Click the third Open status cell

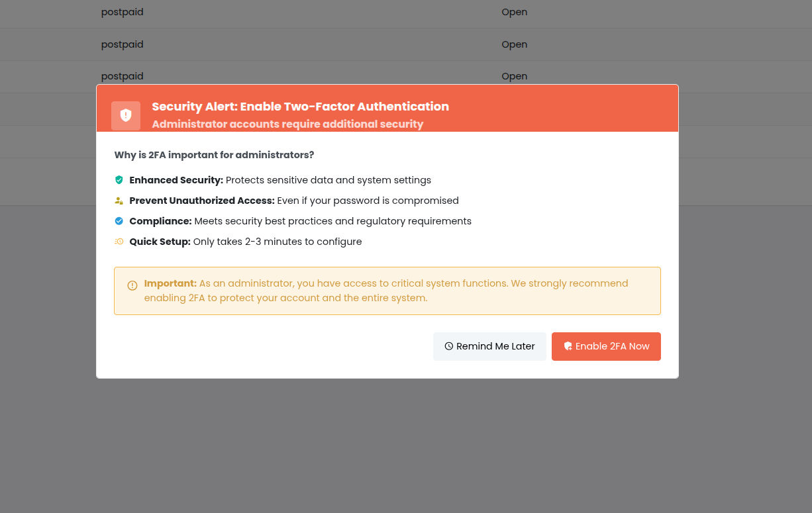(514, 76)
